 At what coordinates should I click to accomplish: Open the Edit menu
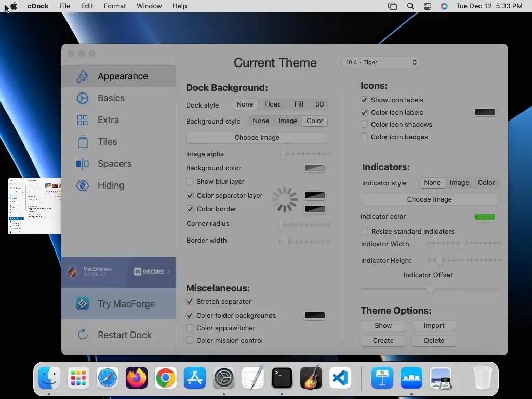(87, 6)
